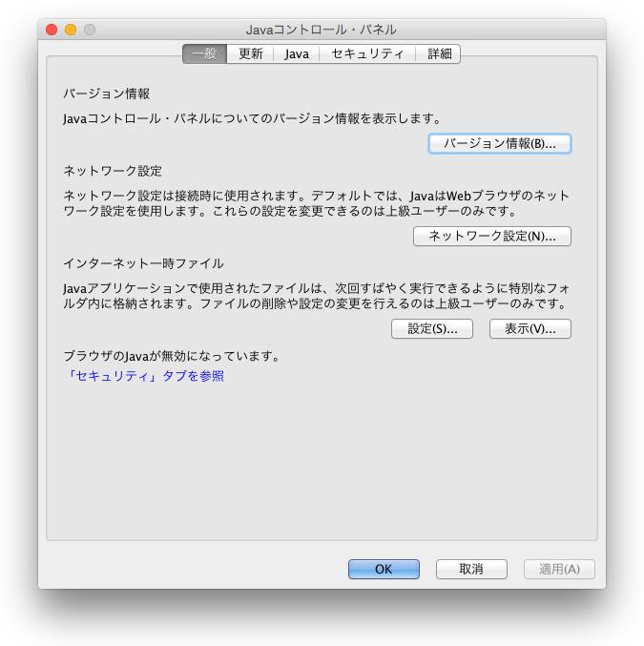Click the バージョン情報(B)... button
Screen dimensions: 644x646
(500, 143)
